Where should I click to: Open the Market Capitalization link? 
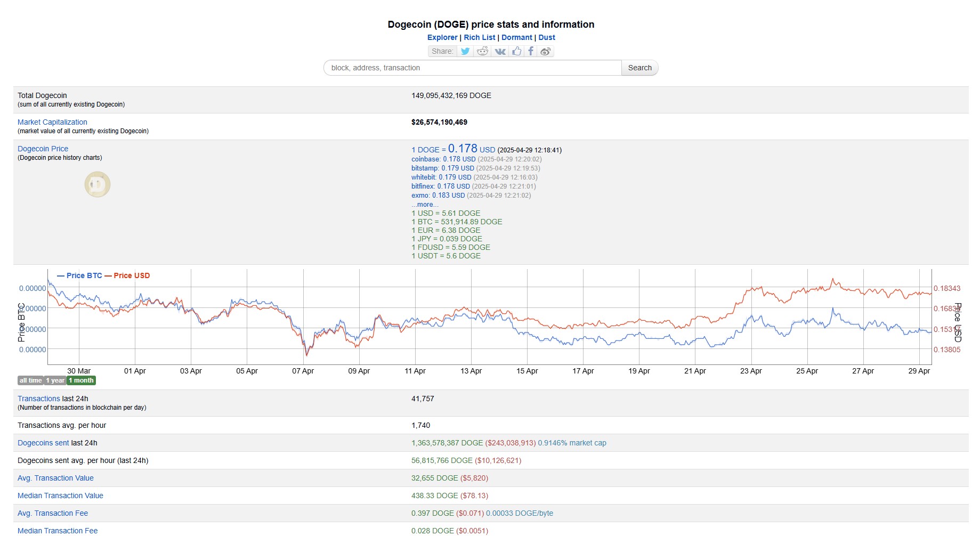click(x=52, y=122)
